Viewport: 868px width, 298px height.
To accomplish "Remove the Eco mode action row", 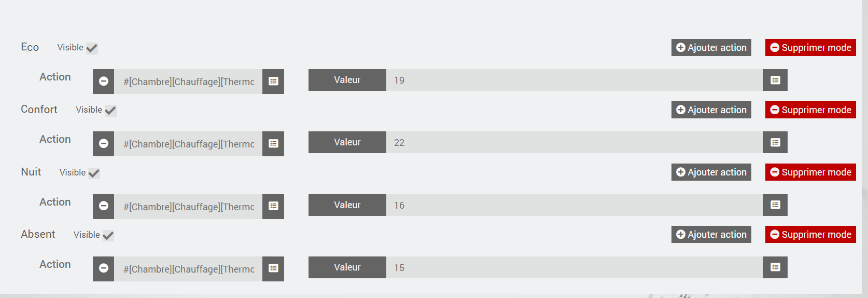I will pyautogui.click(x=103, y=82).
